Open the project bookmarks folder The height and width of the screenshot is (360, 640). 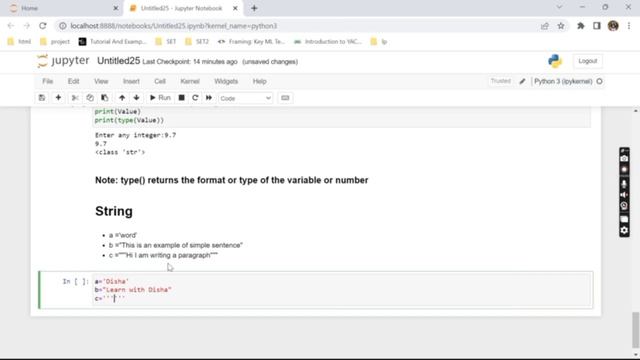coord(55,42)
